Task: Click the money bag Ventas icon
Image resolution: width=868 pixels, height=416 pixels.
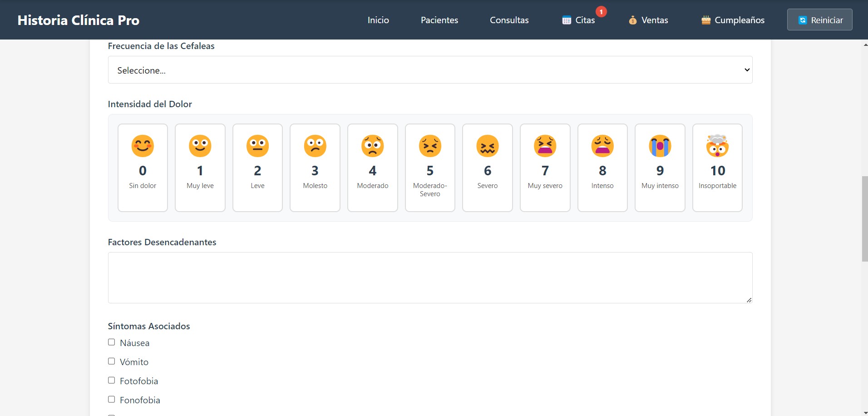Action: point(632,20)
